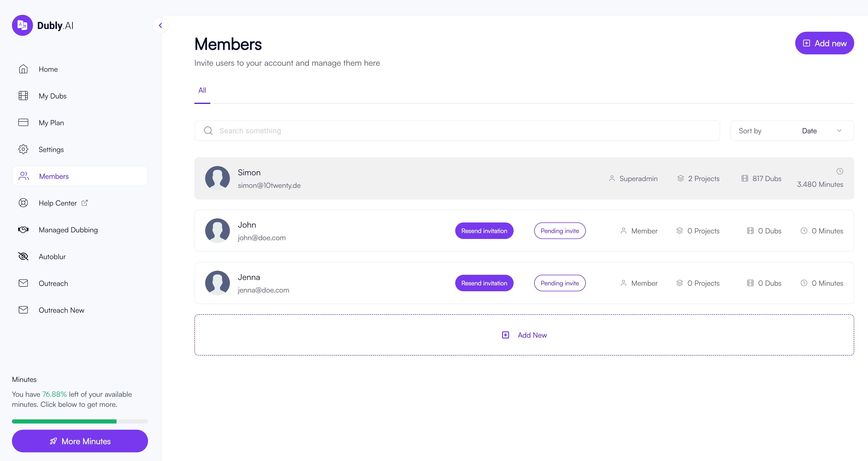The height and width of the screenshot is (461, 868).
Task: Open Settings gear icon in sidebar
Action: [23, 149]
